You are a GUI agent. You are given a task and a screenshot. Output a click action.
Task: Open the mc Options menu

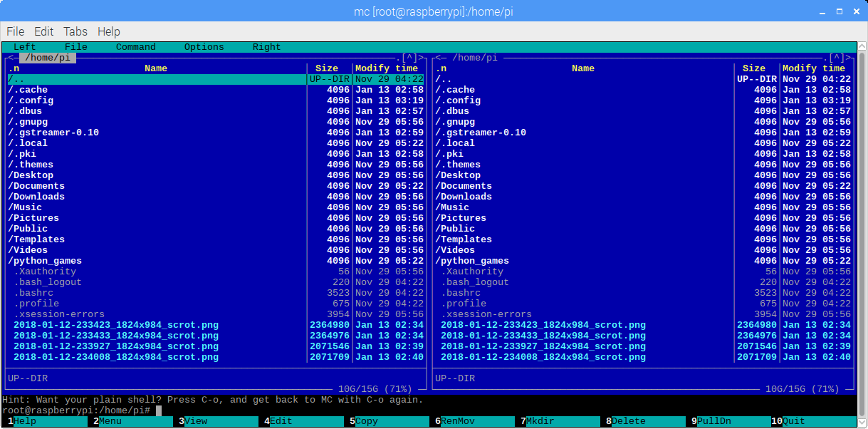click(x=204, y=47)
